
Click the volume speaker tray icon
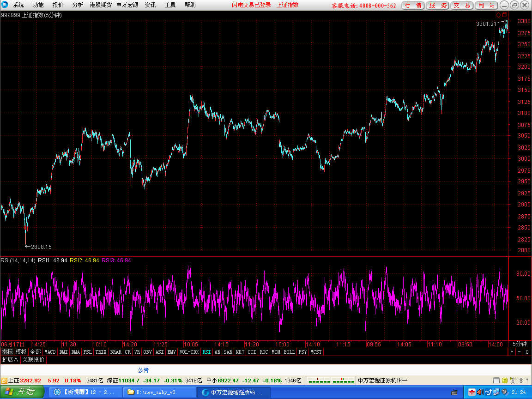[x=480, y=392]
